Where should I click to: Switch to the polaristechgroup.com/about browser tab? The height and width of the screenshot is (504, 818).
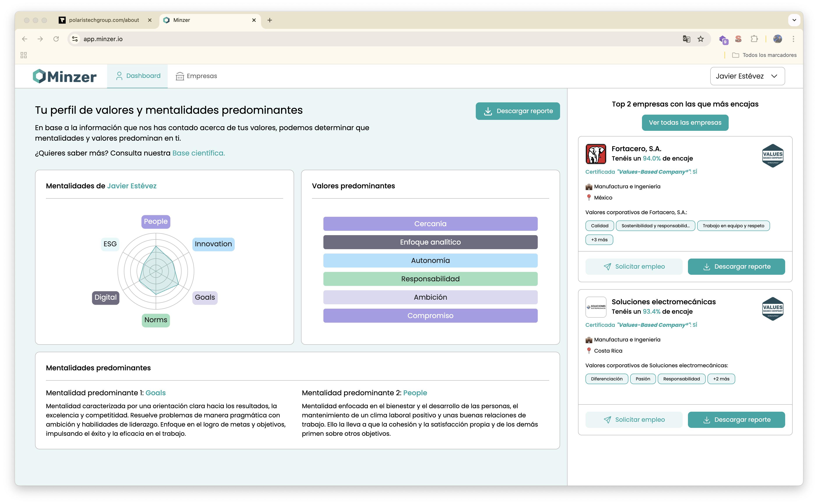click(104, 20)
